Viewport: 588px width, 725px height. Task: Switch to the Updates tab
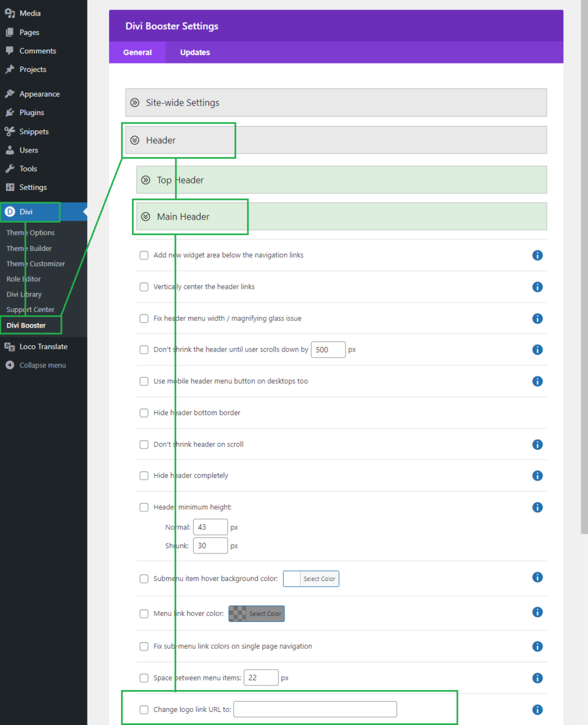coord(194,52)
